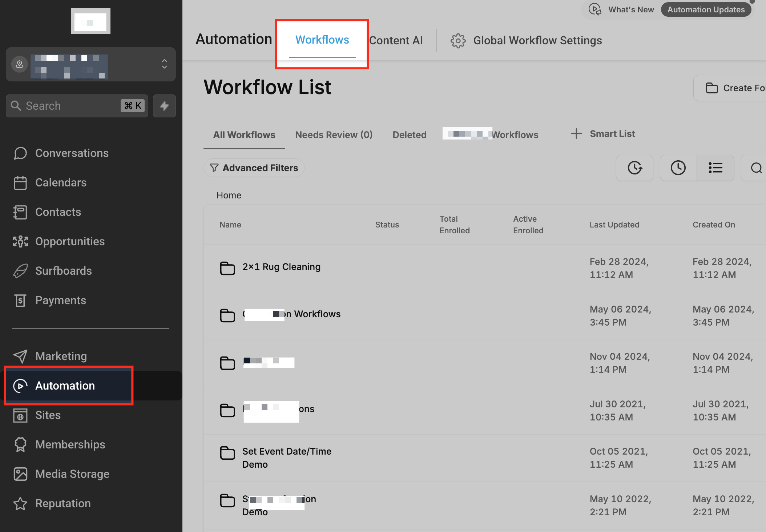Add a new Smart List
Screen dimensions: 766x532
(x=603, y=134)
